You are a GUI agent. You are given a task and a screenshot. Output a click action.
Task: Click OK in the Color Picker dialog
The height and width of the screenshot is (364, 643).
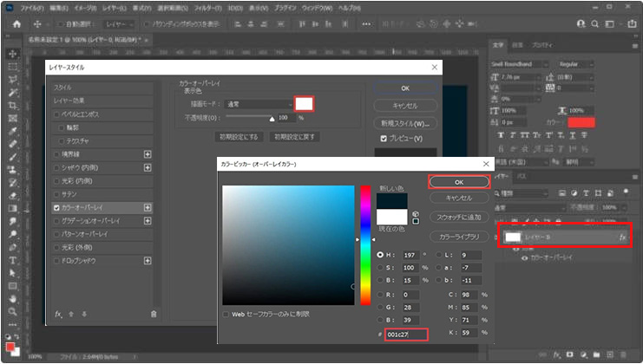(x=459, y=182)
